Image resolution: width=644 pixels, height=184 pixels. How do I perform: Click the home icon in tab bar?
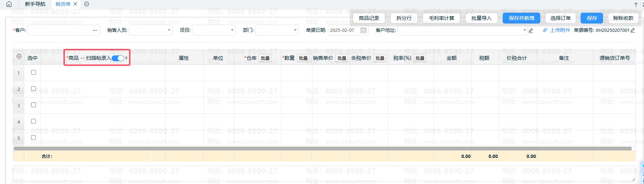pyautogui.click(x=9, y=4)
